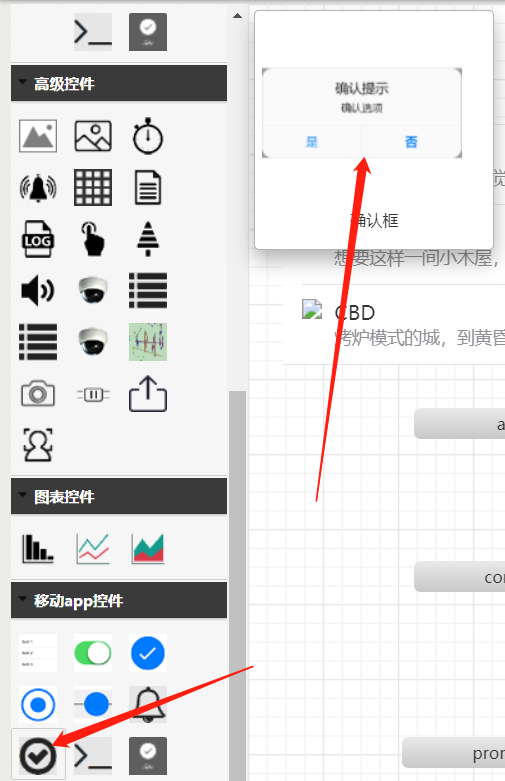The width and height of the screenshot is (505, 781).
Task: Select the blue checkbox widget
Action: point(148,653)
